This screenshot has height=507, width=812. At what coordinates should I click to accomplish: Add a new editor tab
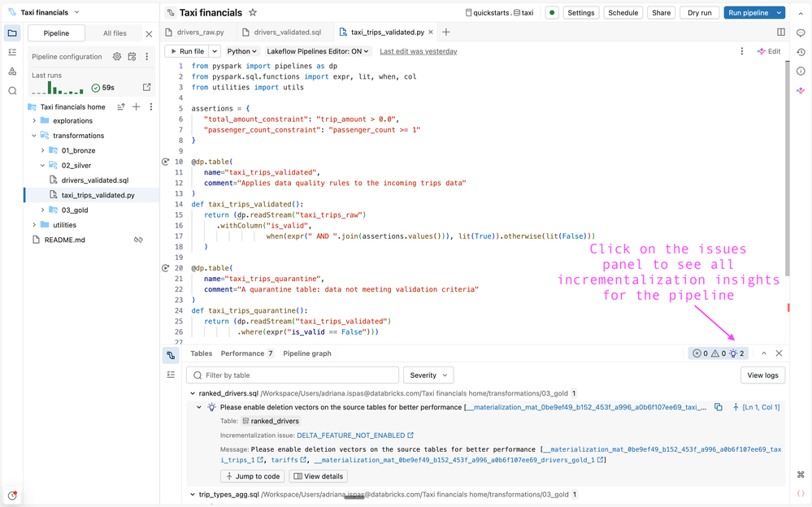(x=446, y=32)
